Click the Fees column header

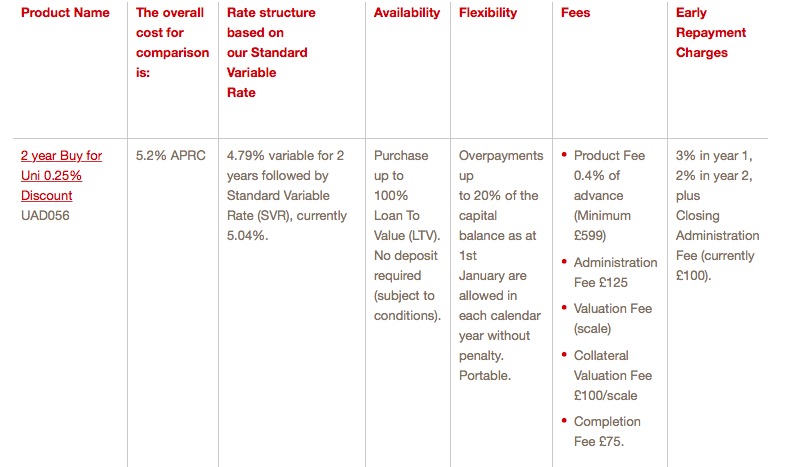click(x=575, y=13)
